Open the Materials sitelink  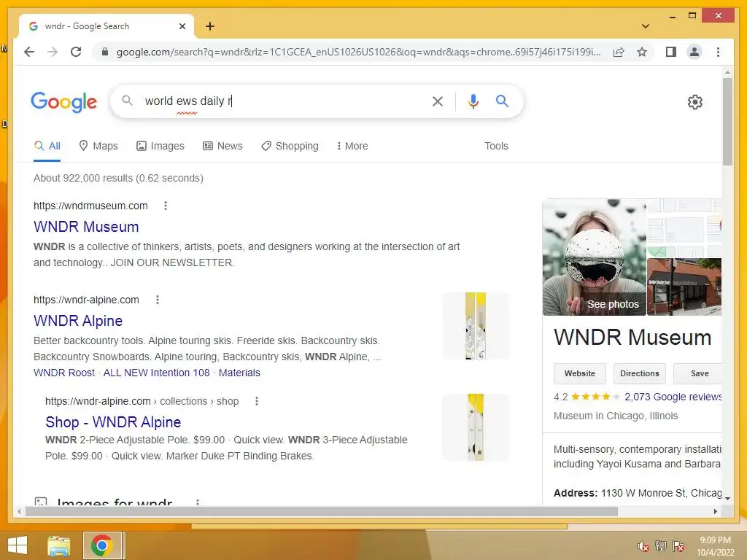point(239,373)
